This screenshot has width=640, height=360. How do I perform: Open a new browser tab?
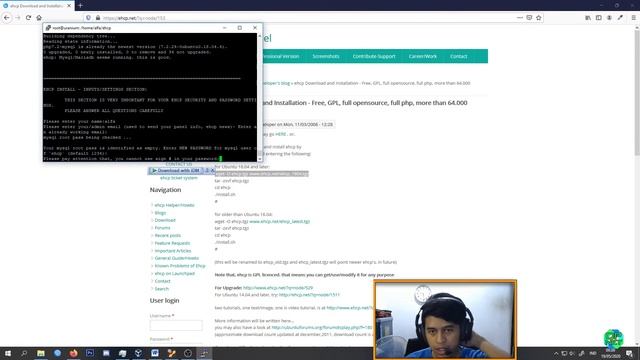(80, 6)
